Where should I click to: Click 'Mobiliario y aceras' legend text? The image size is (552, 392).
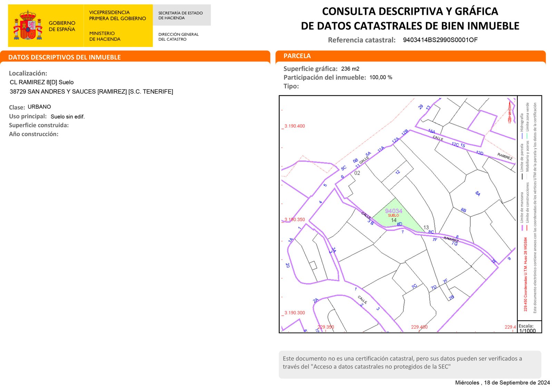(527, 156)
